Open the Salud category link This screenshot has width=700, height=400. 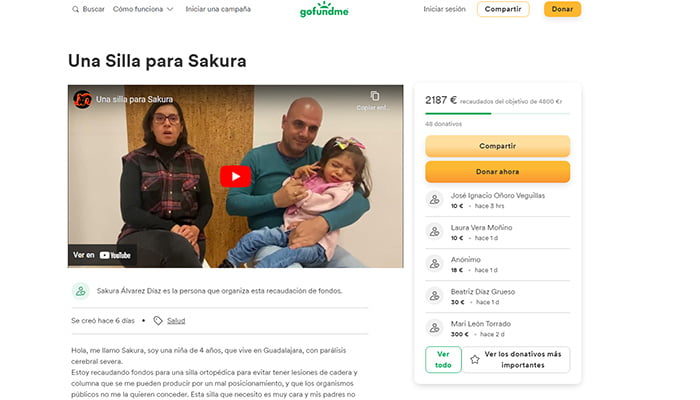tap(176, 321)
